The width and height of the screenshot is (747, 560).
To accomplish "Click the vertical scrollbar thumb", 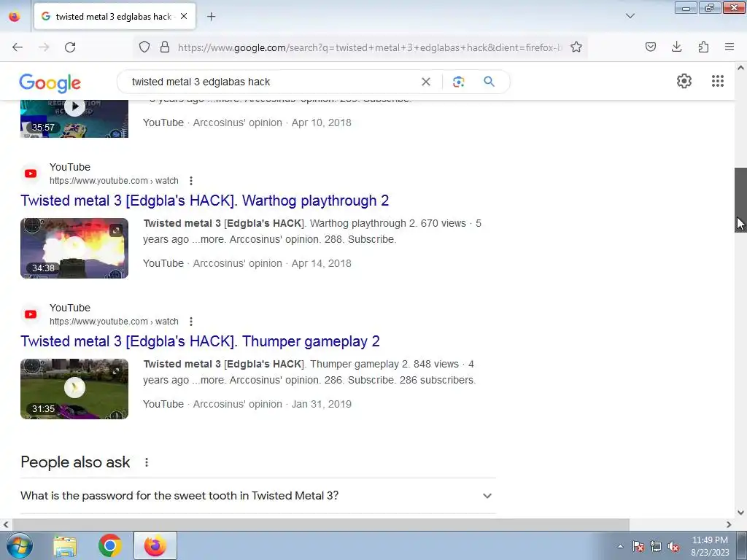I will tap(740, 200).
